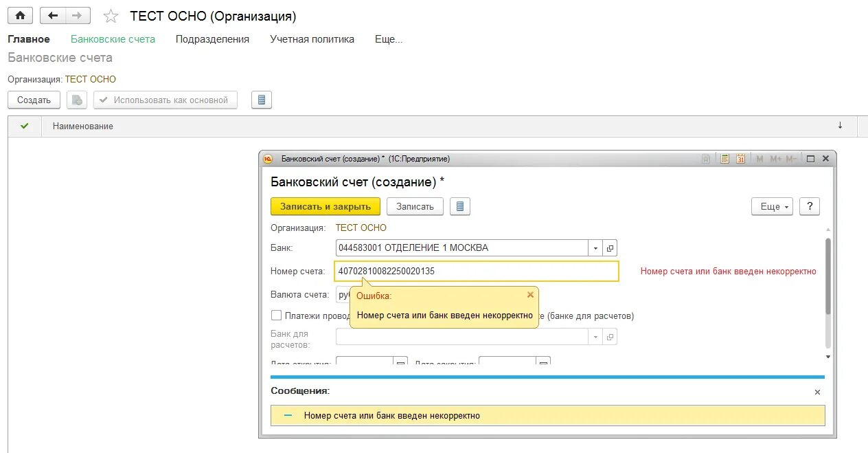Expand the Банк field dropdown arrow
The width and height of the screenshot is (868, 453).
pyautogui.click(x=595, y=247)
